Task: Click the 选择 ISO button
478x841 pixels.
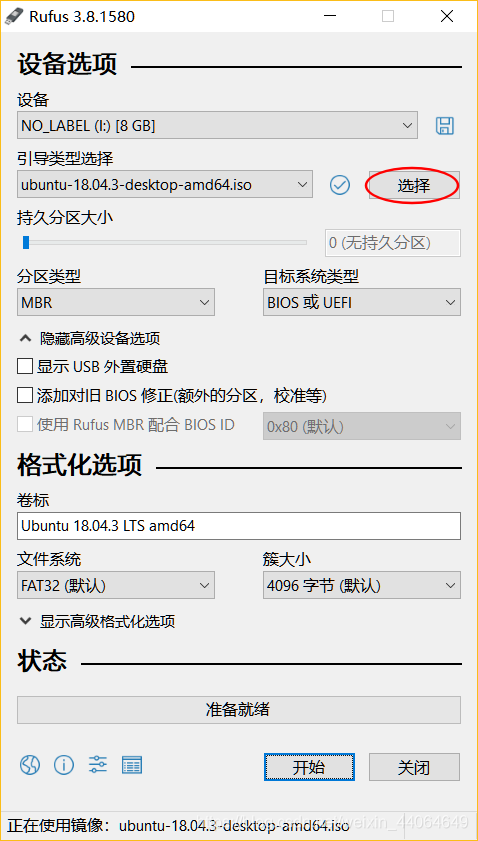Action: click(414, 186)
